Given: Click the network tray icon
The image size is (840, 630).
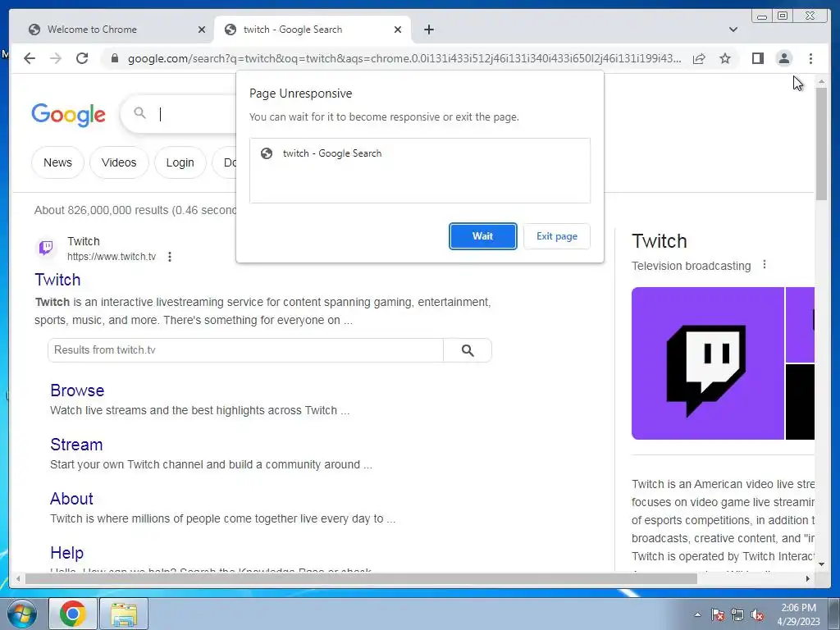Looking at the screenshot, I should click(737, 614).
